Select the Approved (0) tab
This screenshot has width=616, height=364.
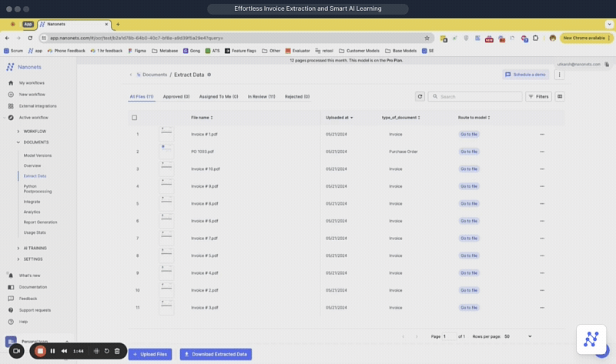(x=176, y=97)
